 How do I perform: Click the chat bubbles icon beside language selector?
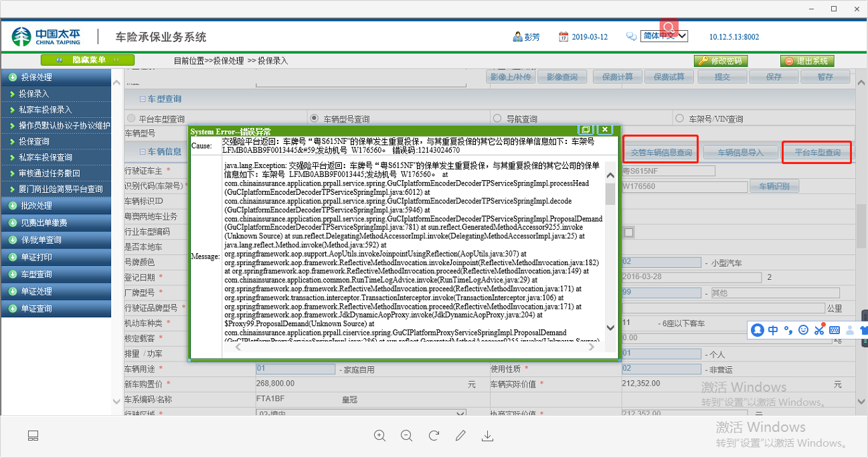[x=631, y=37]
